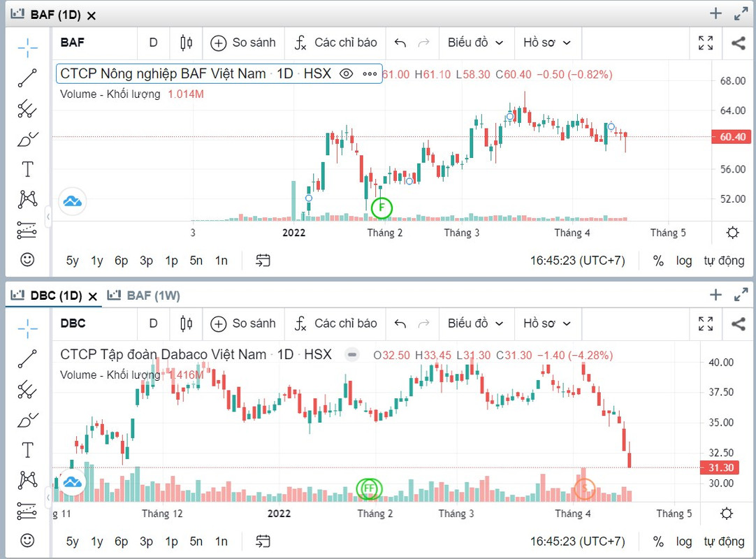
Task: Select crosshair cursor tool in BAF chart
Action: coord(27,47)
